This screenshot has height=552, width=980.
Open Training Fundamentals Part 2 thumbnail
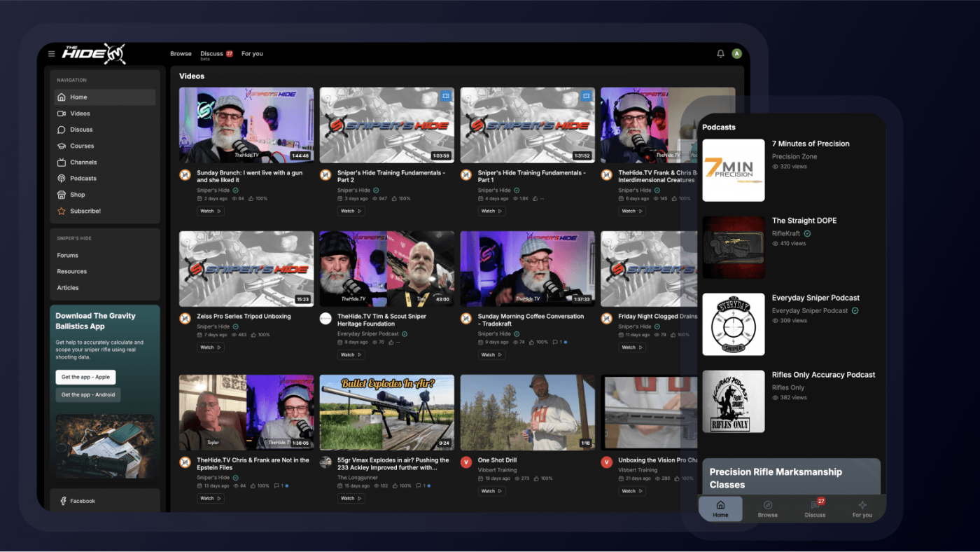[387, 125]
